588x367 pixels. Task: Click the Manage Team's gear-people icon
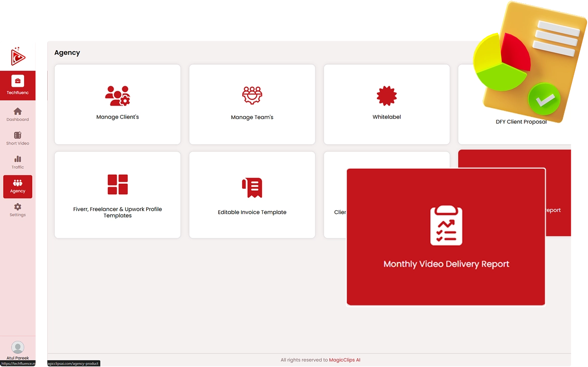point(252,95)
